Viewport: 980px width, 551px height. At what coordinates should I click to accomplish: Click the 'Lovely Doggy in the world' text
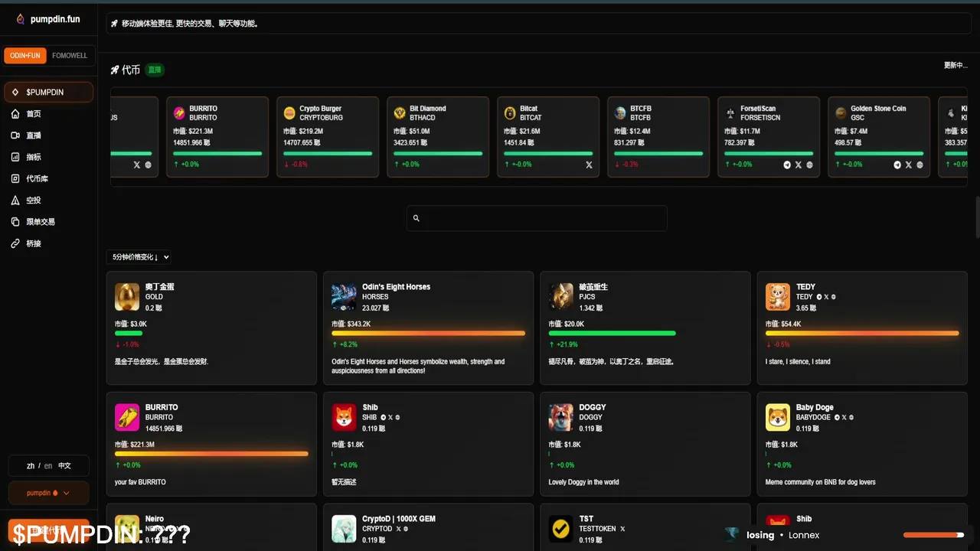[x=583, y=482]
